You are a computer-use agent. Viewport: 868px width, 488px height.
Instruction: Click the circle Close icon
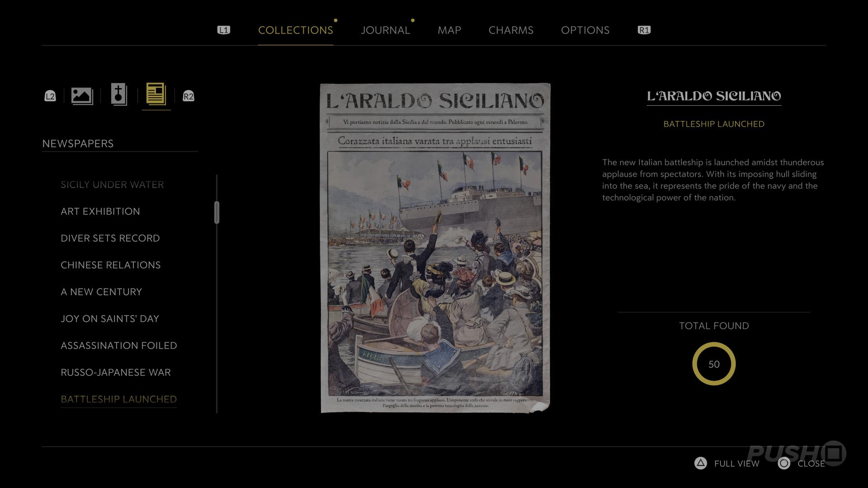coord(784,463)
